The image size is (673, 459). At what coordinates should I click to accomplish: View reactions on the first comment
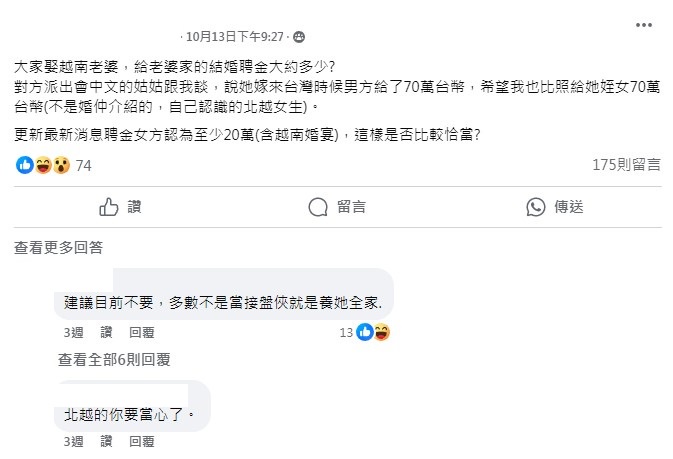tap(373, 332)
